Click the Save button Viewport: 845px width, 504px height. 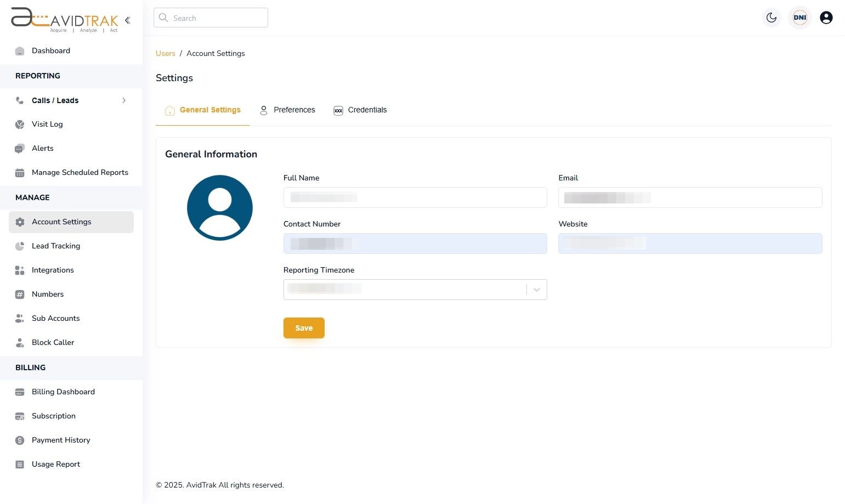tap(304, 327)
